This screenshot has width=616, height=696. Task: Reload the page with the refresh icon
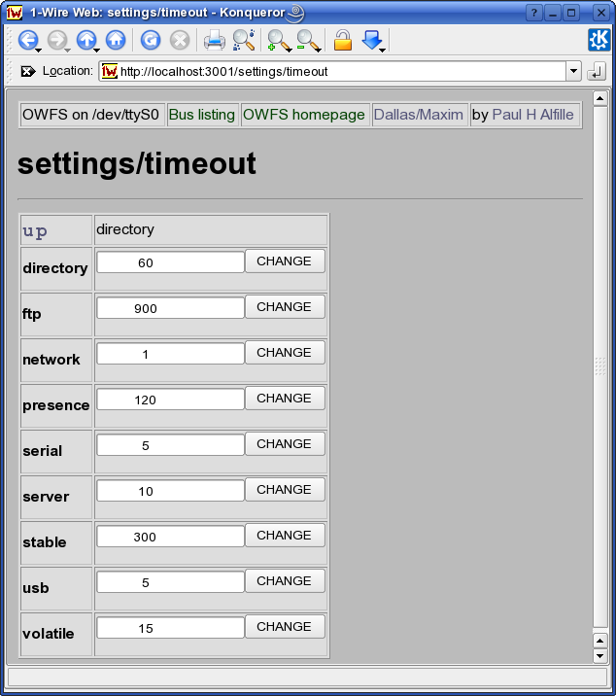coord(151,40)
